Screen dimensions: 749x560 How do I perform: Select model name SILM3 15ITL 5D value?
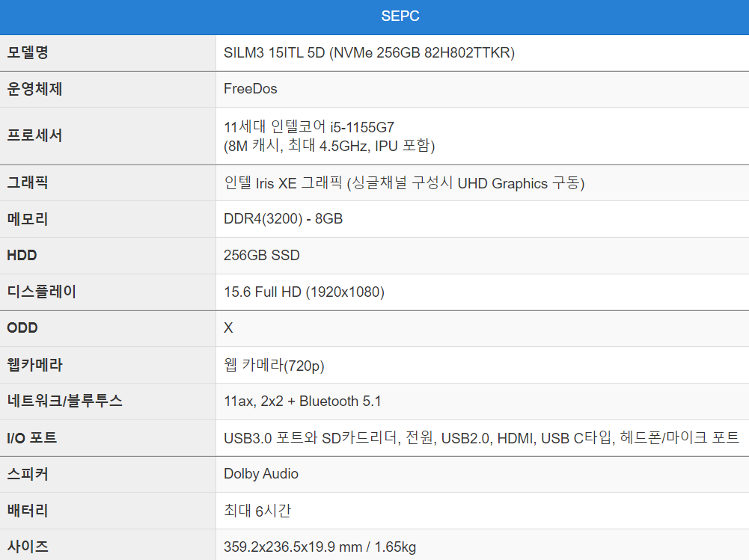click(369, 52)
